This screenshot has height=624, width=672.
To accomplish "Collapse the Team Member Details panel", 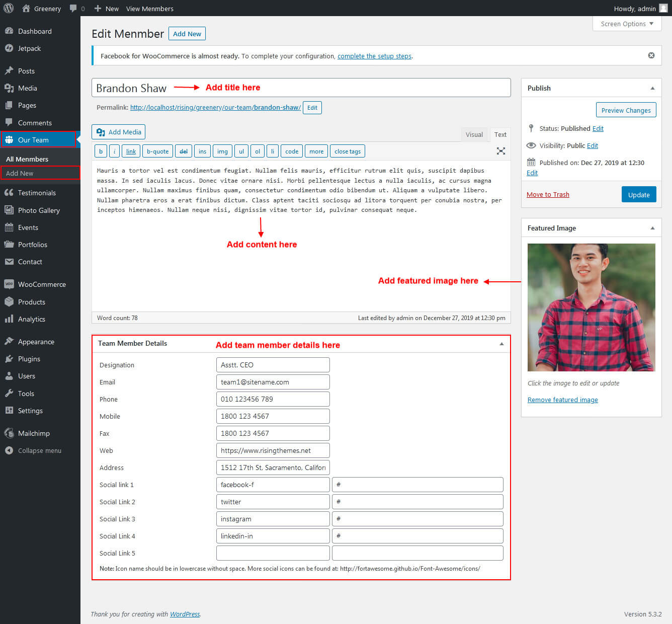I will (x=501, y=344).
